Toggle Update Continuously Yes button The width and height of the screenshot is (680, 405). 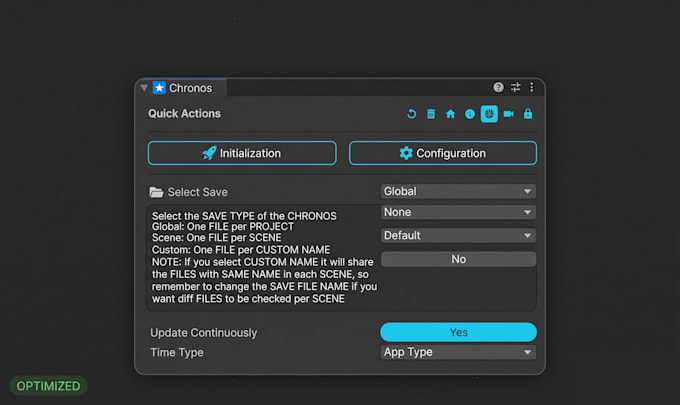click(x=458, y=332)
